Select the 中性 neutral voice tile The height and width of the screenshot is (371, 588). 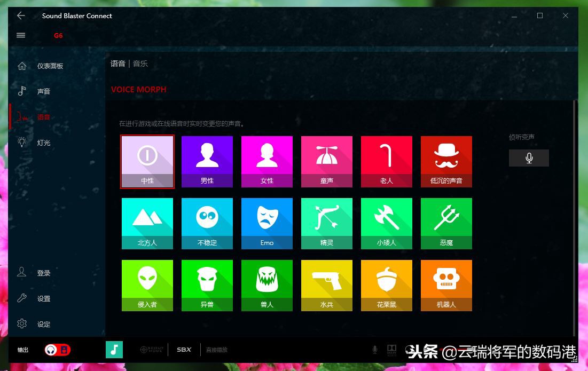pyautogui.click(x=147, y=162)
